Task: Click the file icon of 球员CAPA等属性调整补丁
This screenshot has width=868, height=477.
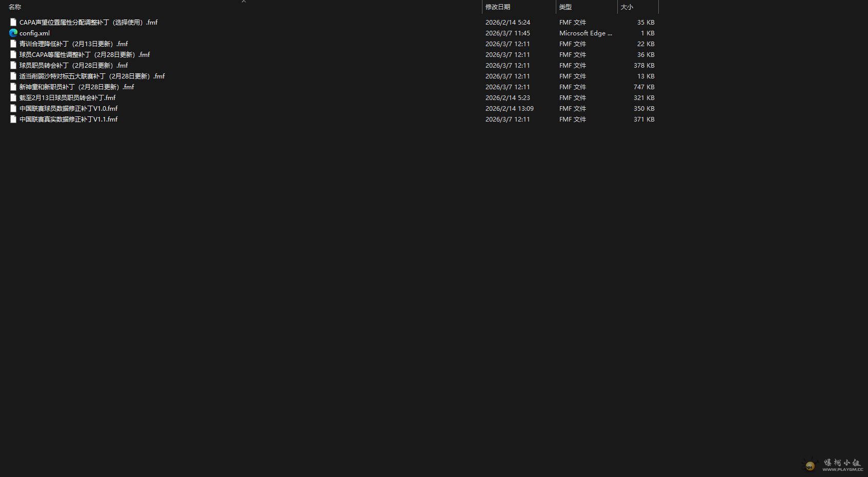Action: (x=13, y=54)
